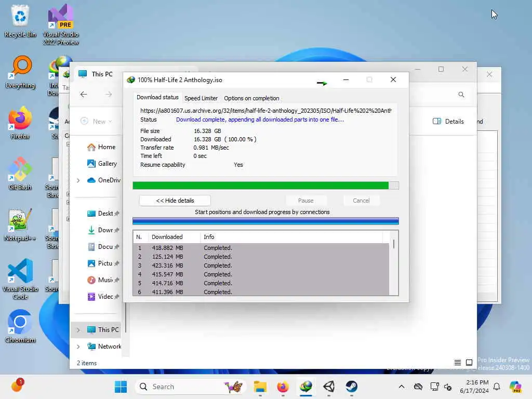Image resolution: width=532 pixels, height=399 pixels.
Task: Switch to Internet Download Manager on taskbar
Action: pyautogui.click(x=306, y=387)
